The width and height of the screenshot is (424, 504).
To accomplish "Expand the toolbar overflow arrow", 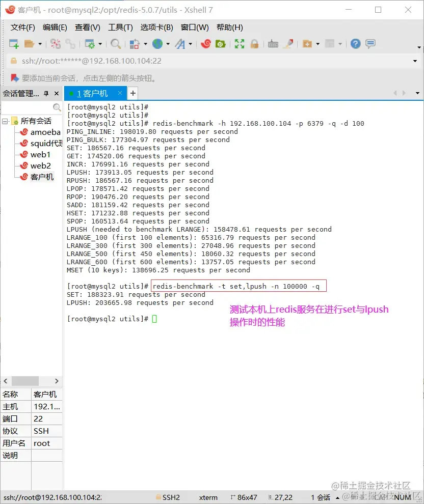I will pos(419,47).
